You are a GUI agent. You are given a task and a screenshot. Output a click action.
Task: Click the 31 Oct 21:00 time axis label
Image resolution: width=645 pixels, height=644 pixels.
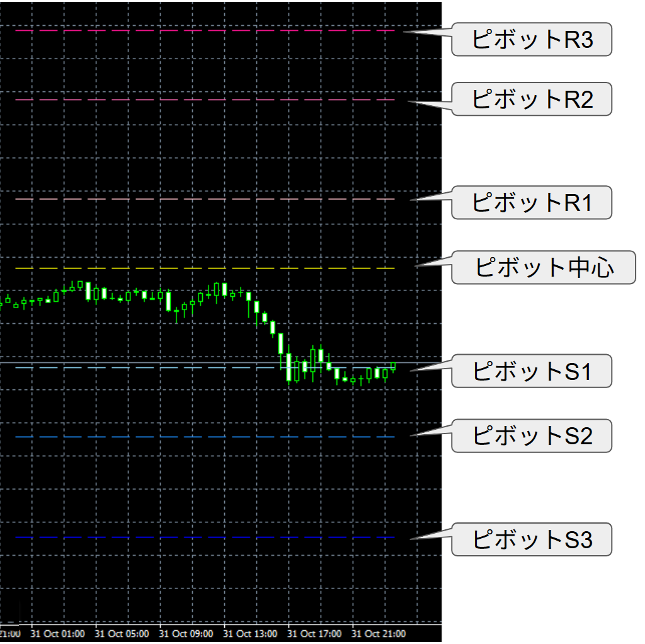[379, 634]
